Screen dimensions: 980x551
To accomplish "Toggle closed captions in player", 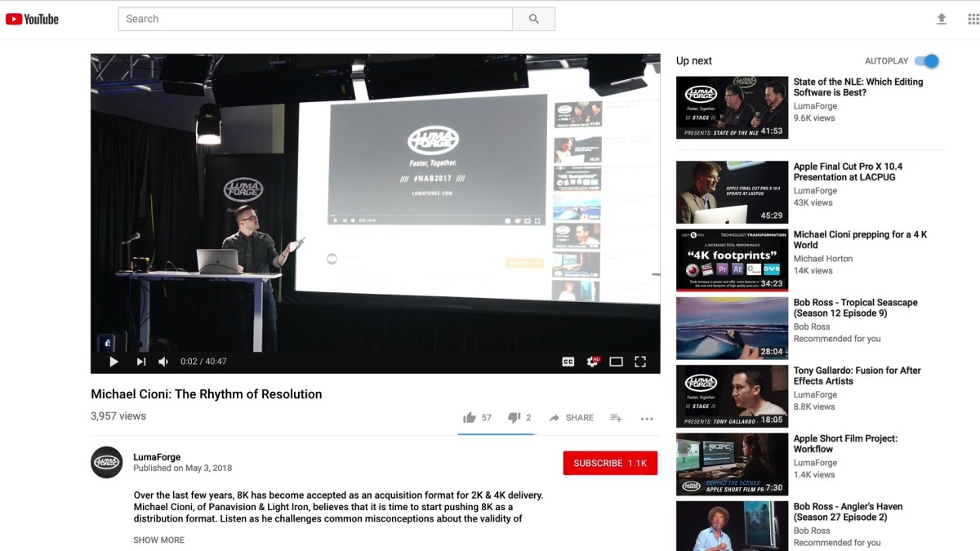I will 568,362.
